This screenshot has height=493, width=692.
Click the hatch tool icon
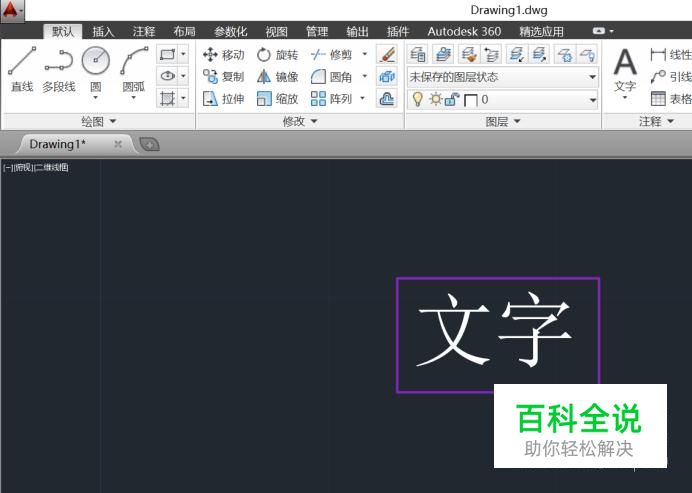click(168, 98)
